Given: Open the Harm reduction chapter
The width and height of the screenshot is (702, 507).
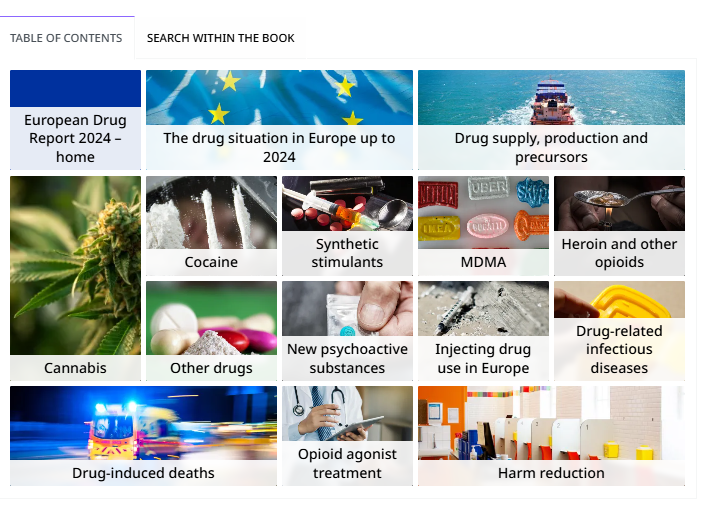Looking at the screenshot, I should pyautogui.click(x=551, y=436).
